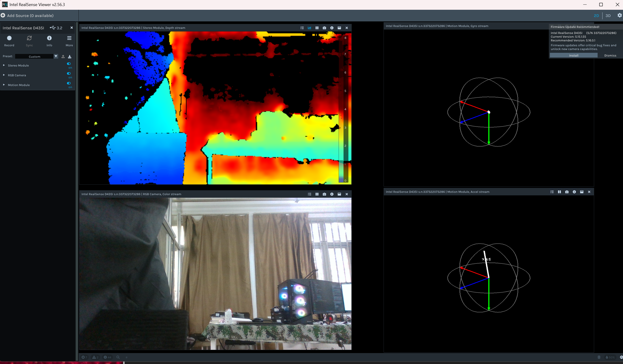Install the recommended firmware update
This screenshot has height=364, width=623.
[x=574, y=55]
